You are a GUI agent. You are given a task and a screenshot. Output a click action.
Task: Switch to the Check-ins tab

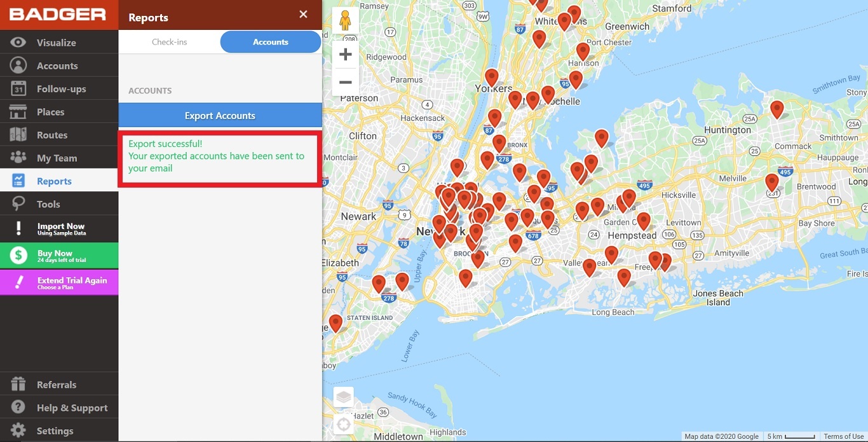(x=168, y=41)
